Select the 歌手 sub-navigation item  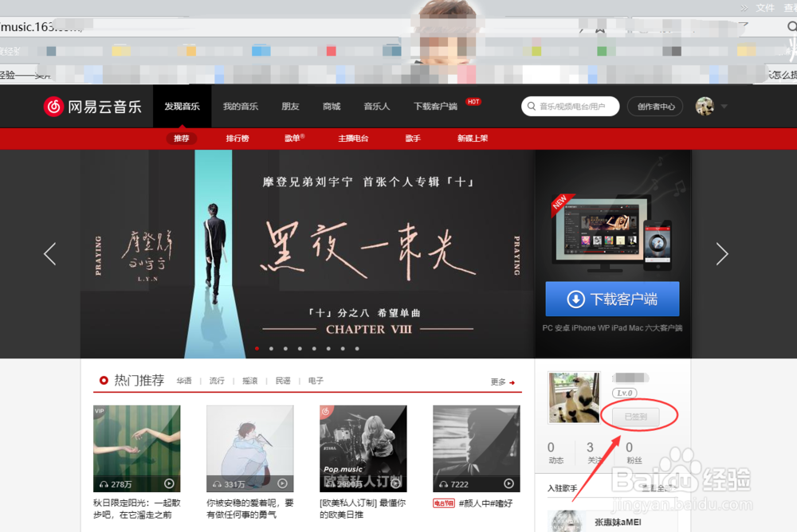coord(413,139)
